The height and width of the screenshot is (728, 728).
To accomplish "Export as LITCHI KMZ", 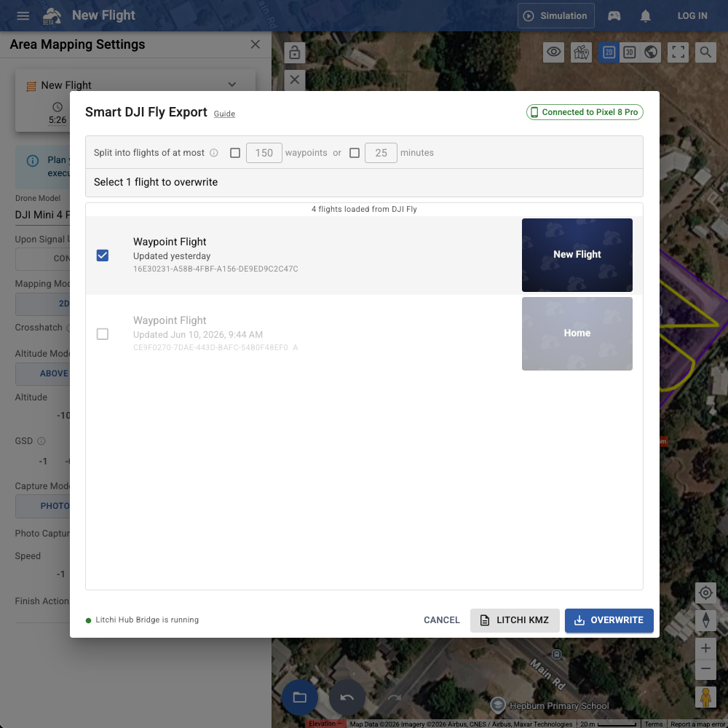I will (x=515, y=620).
